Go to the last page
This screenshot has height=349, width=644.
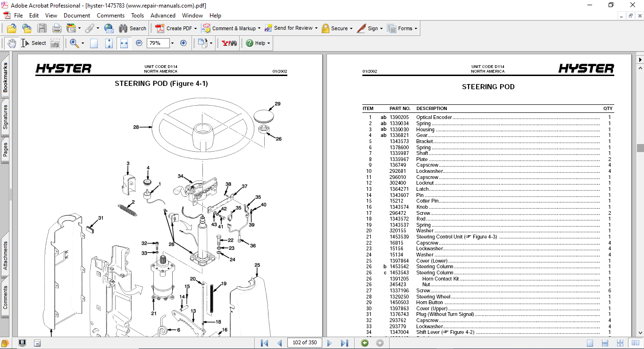pos(344,343)
